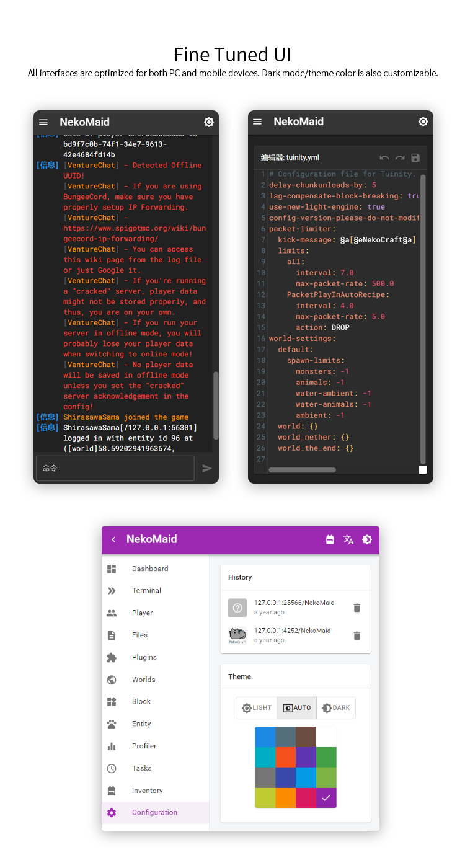Click the checked purple theme color swatch
The width and height of the screenshot is (465, 868).
326,798
